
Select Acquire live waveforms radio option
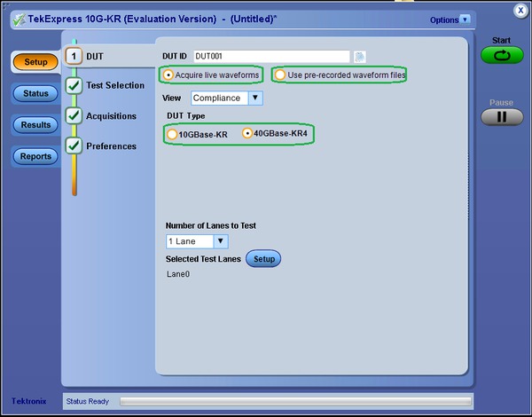(x=211, y=75)
